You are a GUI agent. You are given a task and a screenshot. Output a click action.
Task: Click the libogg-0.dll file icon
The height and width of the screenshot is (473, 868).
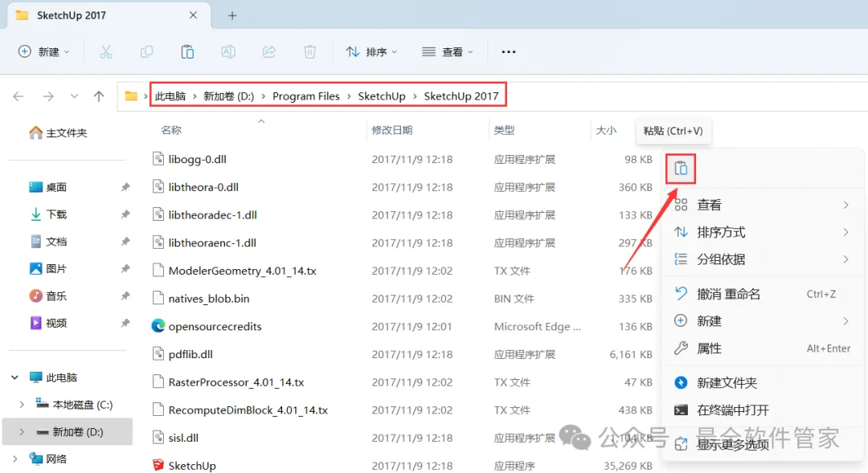click(158, 159)
